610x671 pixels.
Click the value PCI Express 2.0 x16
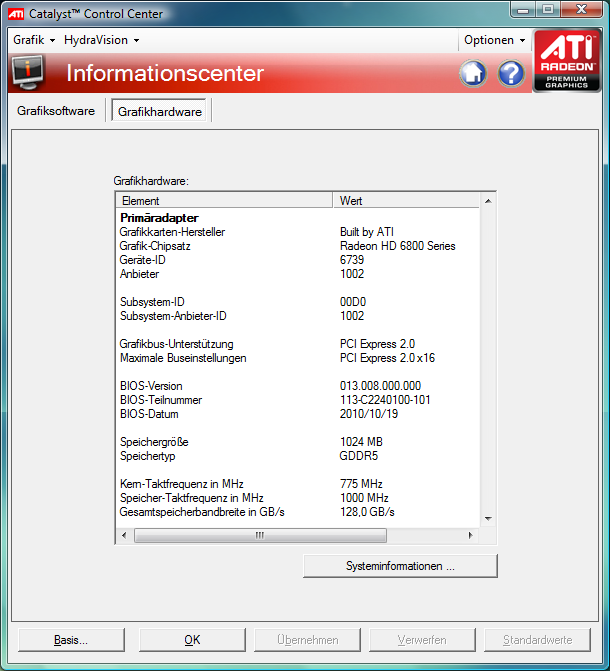(387, 358)
